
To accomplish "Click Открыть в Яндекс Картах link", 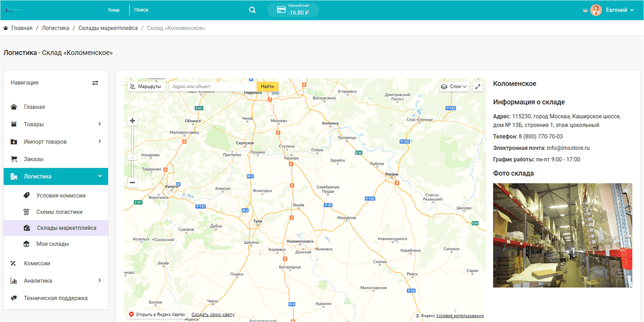I will tap(157, 314).
